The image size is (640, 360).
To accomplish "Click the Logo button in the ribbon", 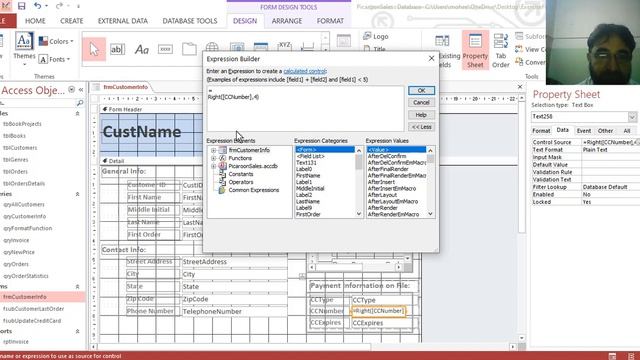I will tap(376, 36).
